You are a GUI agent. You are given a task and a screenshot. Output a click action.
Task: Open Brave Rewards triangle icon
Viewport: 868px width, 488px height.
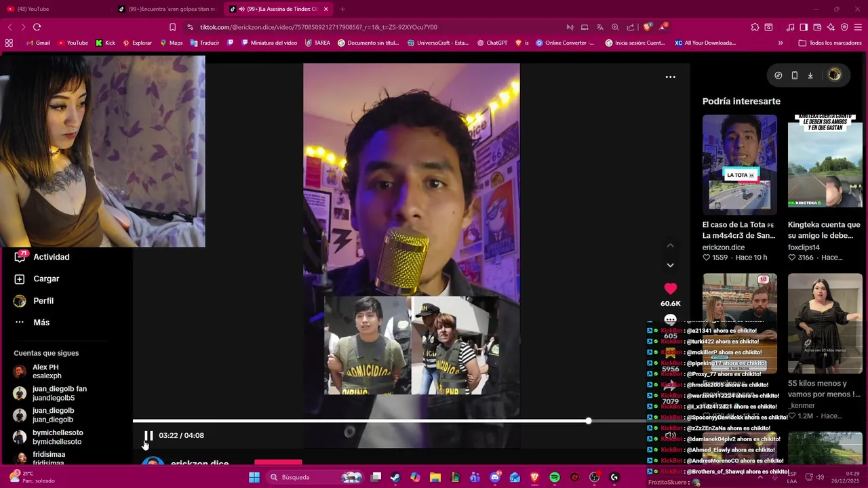point(663,27)
